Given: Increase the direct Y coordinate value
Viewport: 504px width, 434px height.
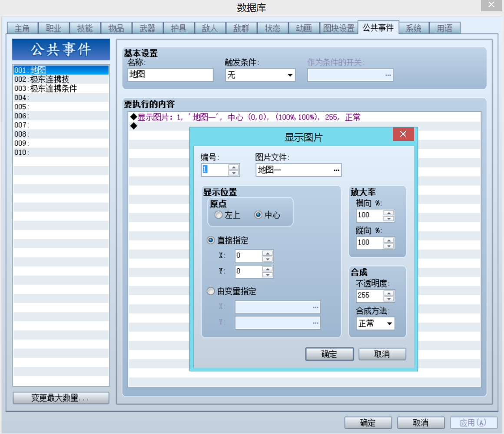Looking at the screenshot, I should pyautogui.click(x=268, y=268).
